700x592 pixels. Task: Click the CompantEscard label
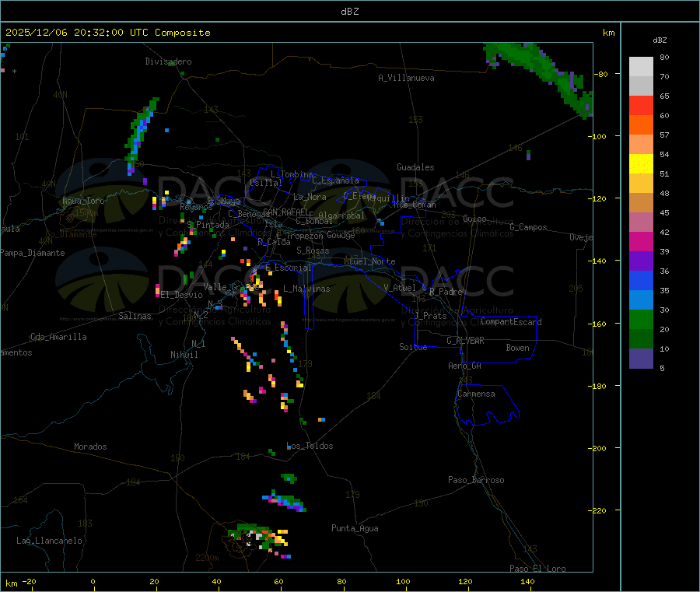click(511, 322)
